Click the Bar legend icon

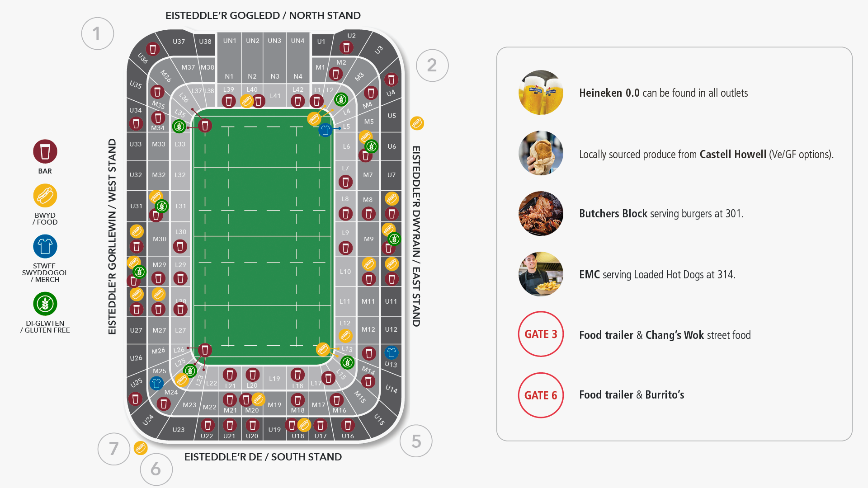pyautogui.click(x=45, y=151)
